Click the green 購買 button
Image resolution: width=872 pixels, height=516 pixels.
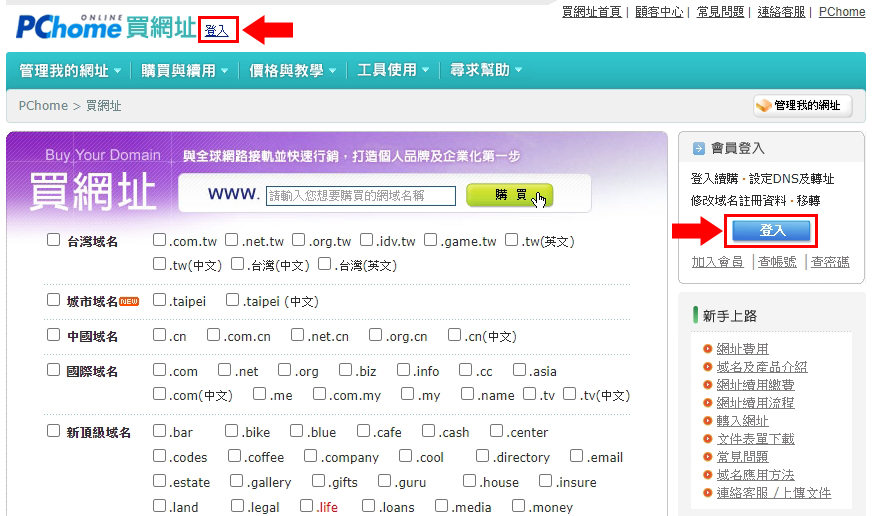pos(510,195)
